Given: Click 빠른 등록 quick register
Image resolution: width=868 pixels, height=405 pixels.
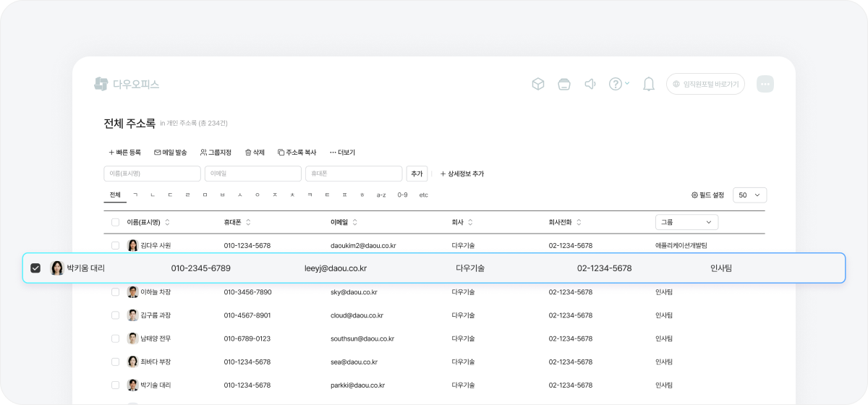Looking at the screenshot, I should [x=124, y=153].
